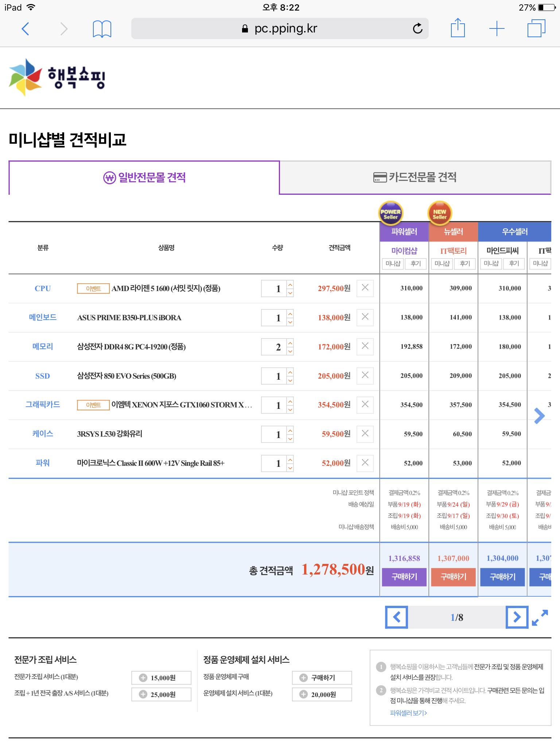560x747 pixels.
Task: Slide seller columns right with blue chevron
Action: [x=539, y=416]
